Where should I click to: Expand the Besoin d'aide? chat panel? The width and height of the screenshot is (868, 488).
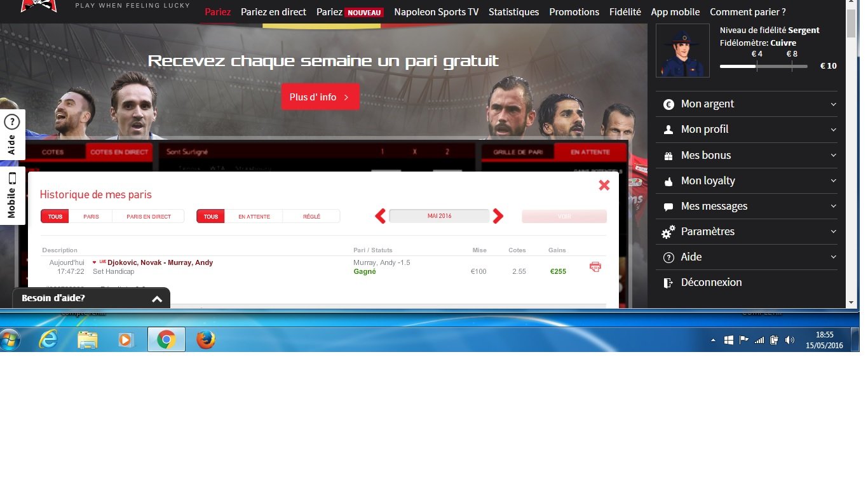91,298
